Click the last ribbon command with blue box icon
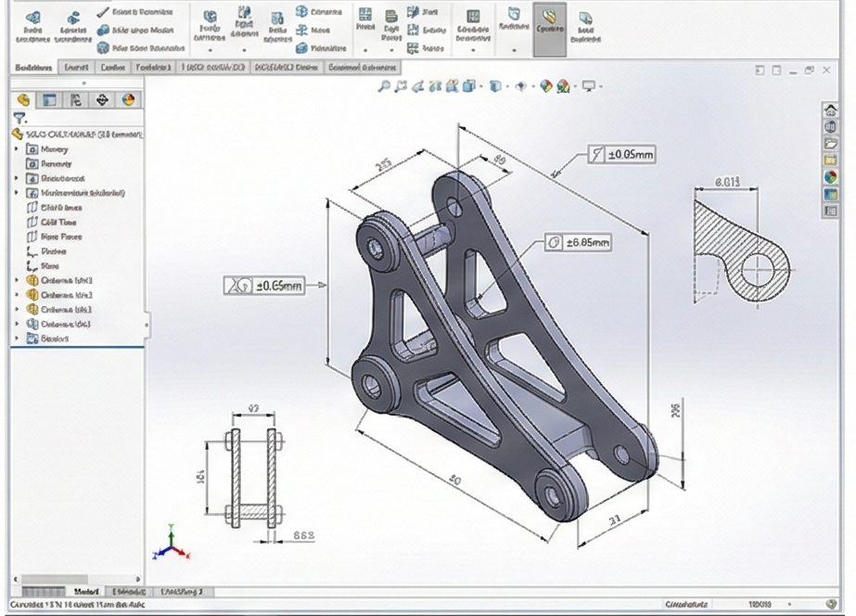This screenshot has height=616, width=856. (x=585, y=26)
